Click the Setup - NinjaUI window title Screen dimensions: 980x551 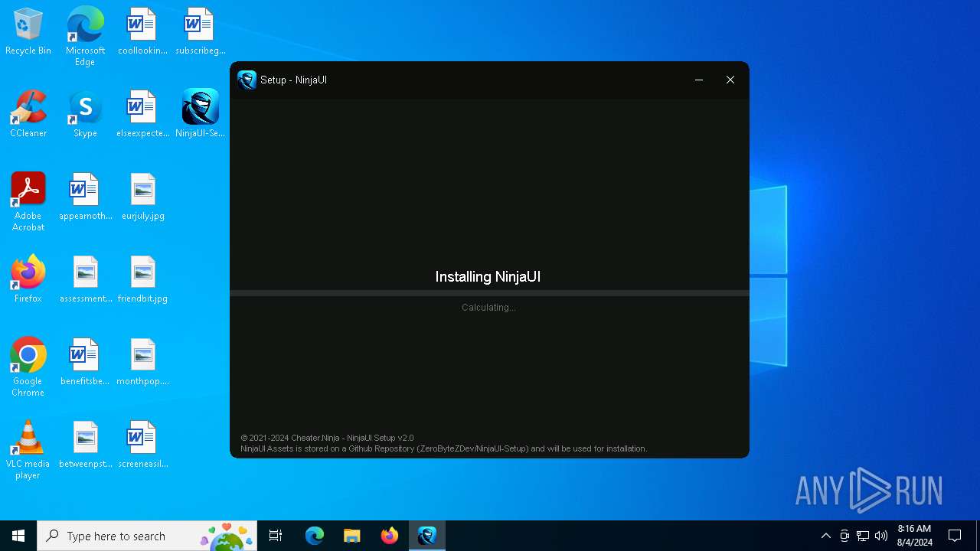coord(293,80)
